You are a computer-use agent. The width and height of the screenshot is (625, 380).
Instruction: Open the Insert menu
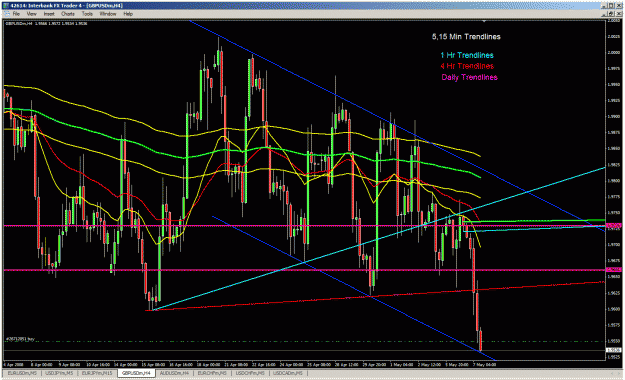[x=49, y=14]
